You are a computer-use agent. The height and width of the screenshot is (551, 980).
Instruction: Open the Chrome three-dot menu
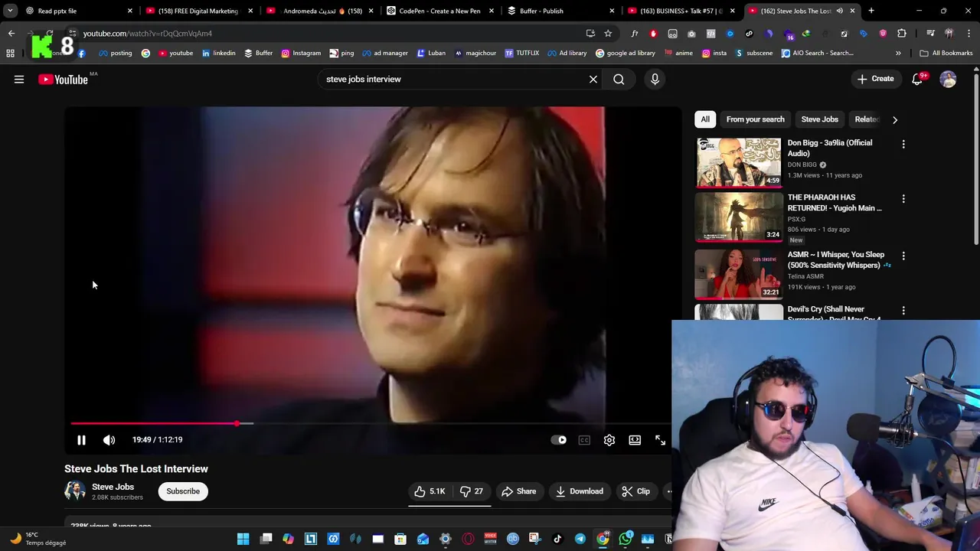(x=969, y=34)
